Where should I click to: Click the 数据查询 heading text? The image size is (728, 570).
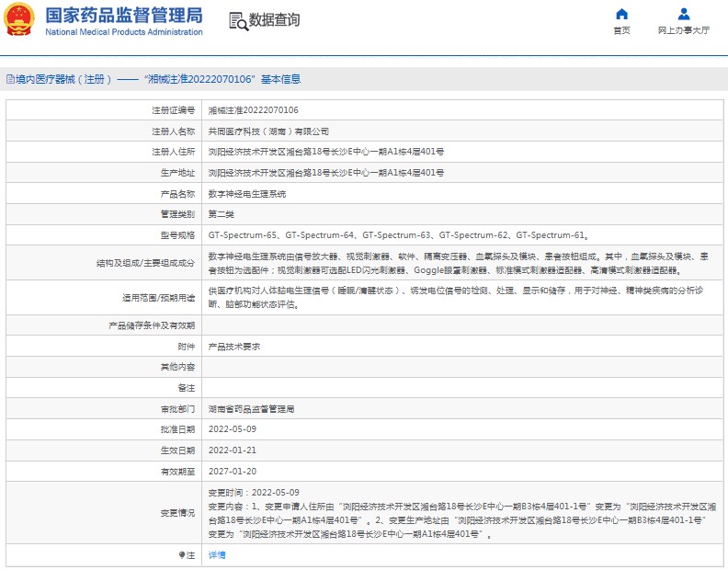tap(275, 20)
